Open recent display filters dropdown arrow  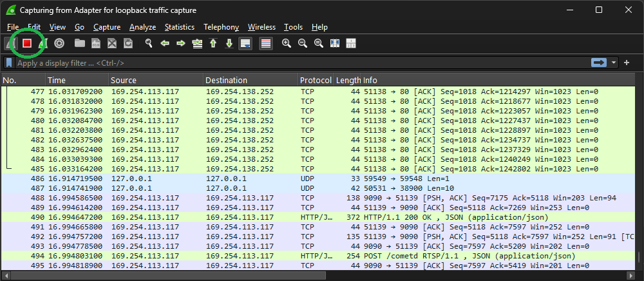coord(614,63)
